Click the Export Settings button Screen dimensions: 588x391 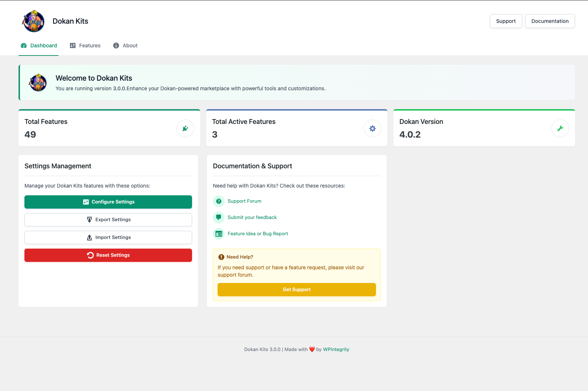pos(108,220)
